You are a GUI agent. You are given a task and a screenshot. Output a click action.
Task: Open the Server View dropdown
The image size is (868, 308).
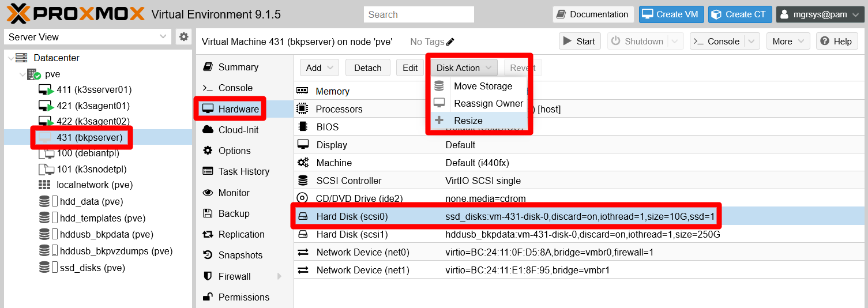pos(163,37)
